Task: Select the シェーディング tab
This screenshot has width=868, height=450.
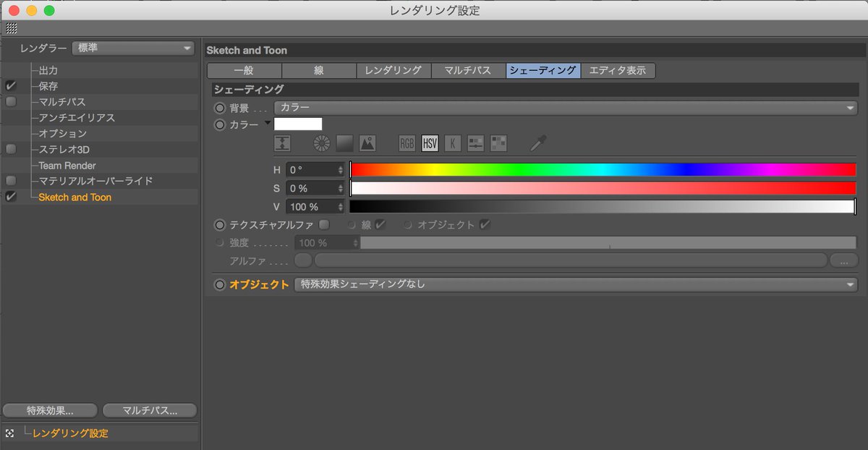Action: (x=542, y=71)
